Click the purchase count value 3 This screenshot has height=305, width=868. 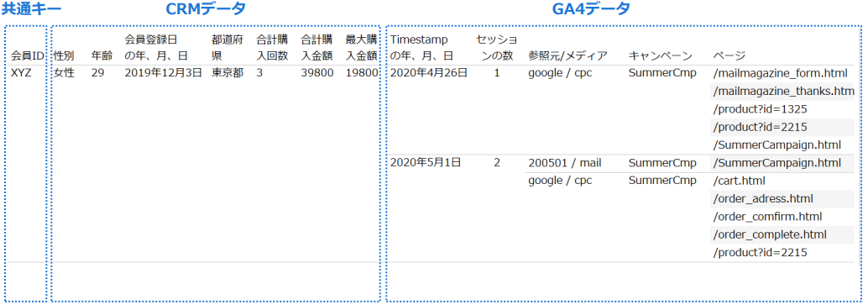pyautogui.click(x=259, y=72)
